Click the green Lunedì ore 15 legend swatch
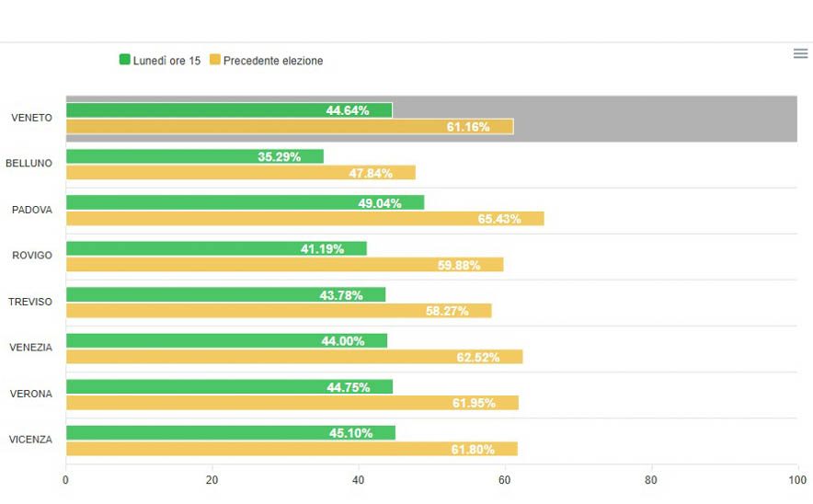813x504 pixels. (125, 61)
